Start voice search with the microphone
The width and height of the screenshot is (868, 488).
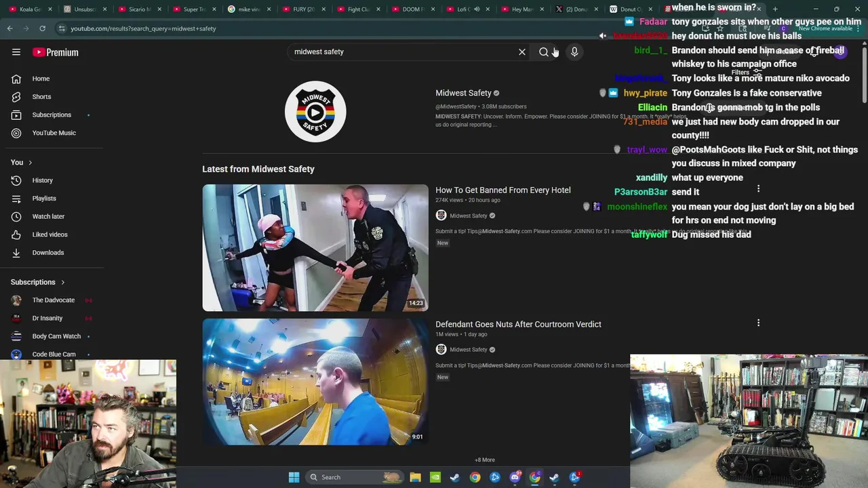click(x=574, y=52)
